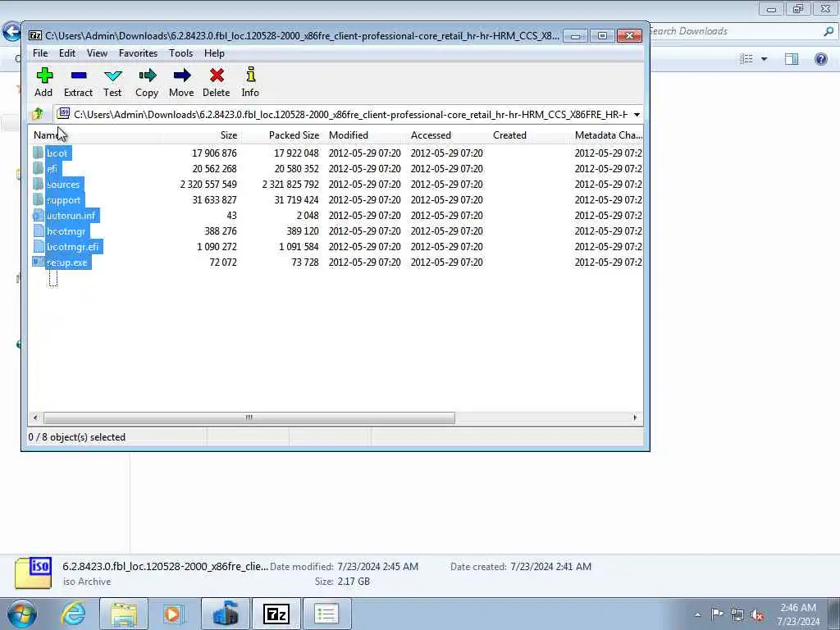This screenshot has height=630, width=840.
Task: Select the bootmgr file icon
Action: click(x=38, y=231)
